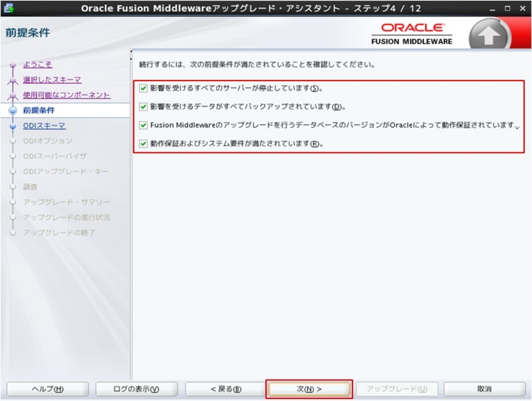Toggle data backed up checkbox (D)
532x401 pixels.
point(143,107)
